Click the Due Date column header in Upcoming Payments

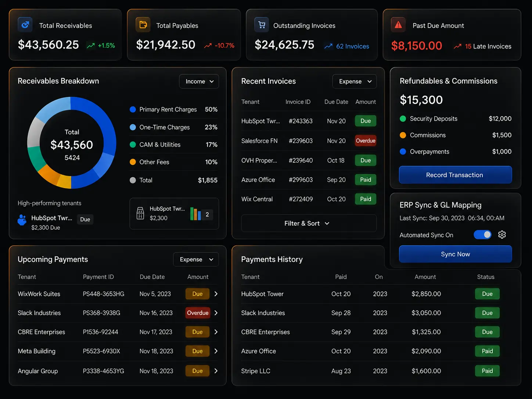point(152,277)
